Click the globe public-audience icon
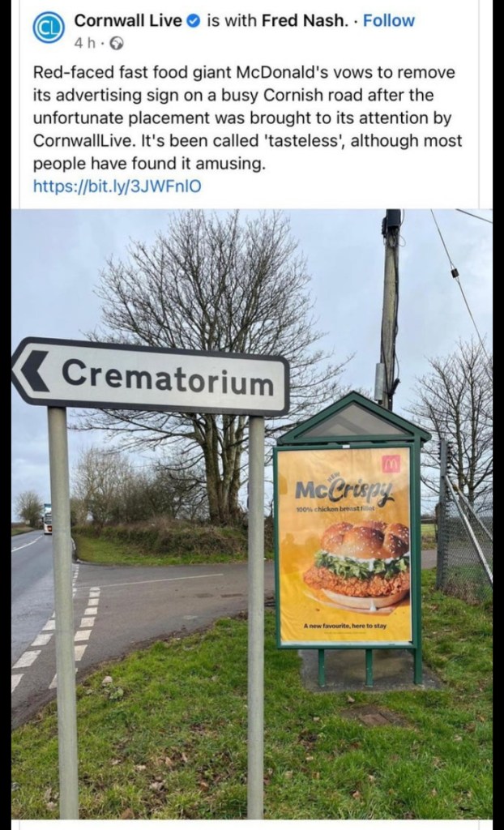The width and height of the screenshot is (504, 830). tap(117, 44)
